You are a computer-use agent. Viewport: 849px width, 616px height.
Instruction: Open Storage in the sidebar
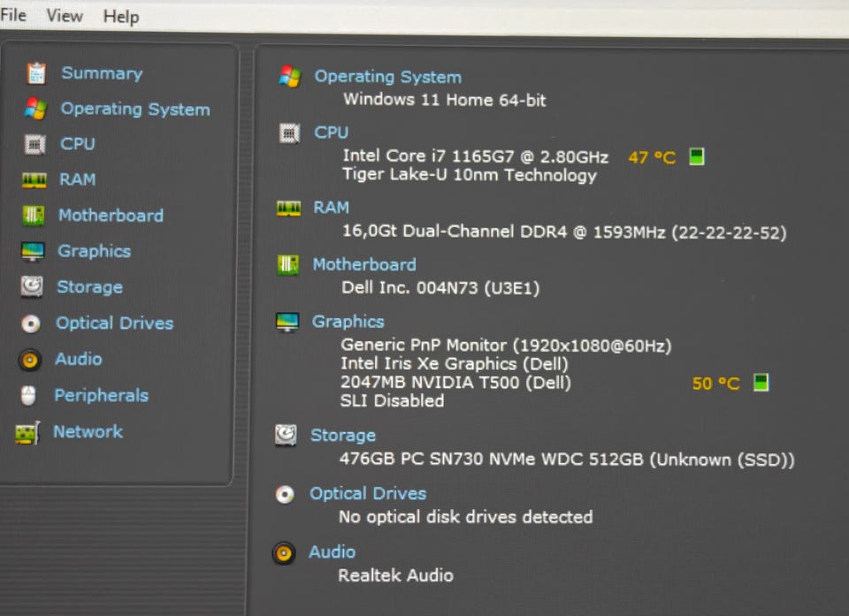click(x=90, y=287)
